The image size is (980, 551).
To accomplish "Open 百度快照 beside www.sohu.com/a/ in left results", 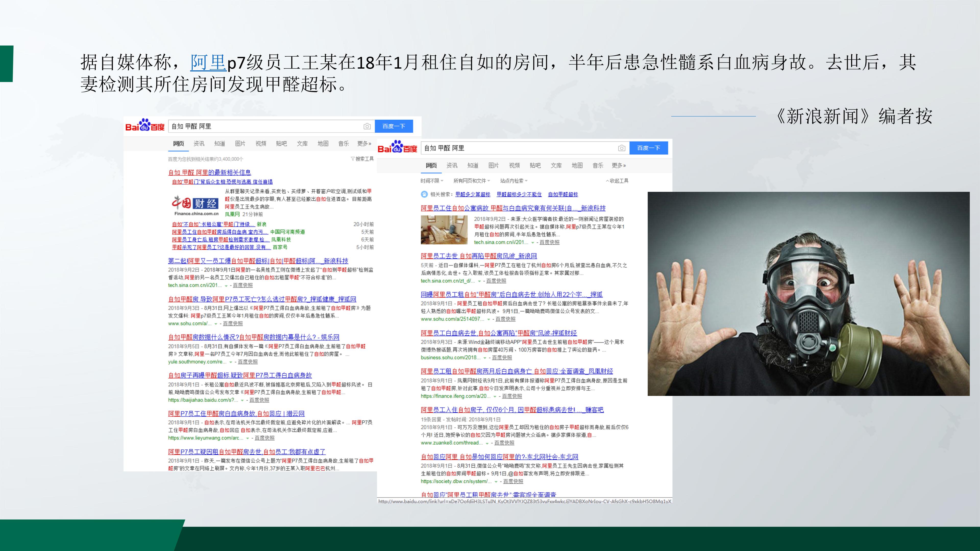I will coord(232,324).
